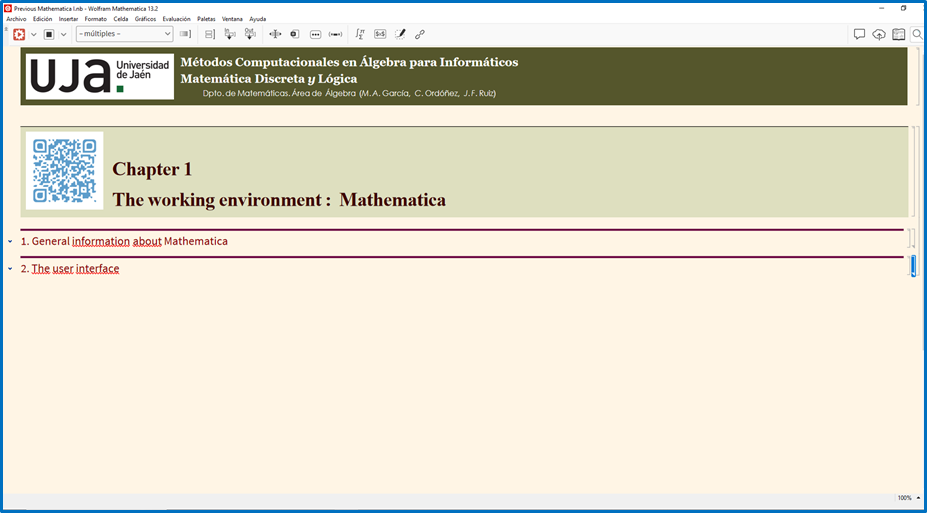
Task: Open the Paletas menu
Action: click(206, 19)
